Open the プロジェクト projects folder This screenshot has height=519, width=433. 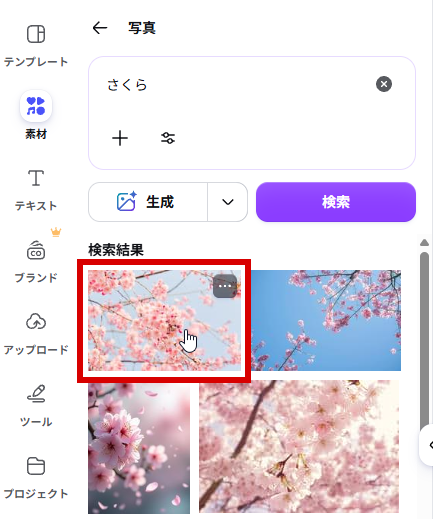[36, 478]
